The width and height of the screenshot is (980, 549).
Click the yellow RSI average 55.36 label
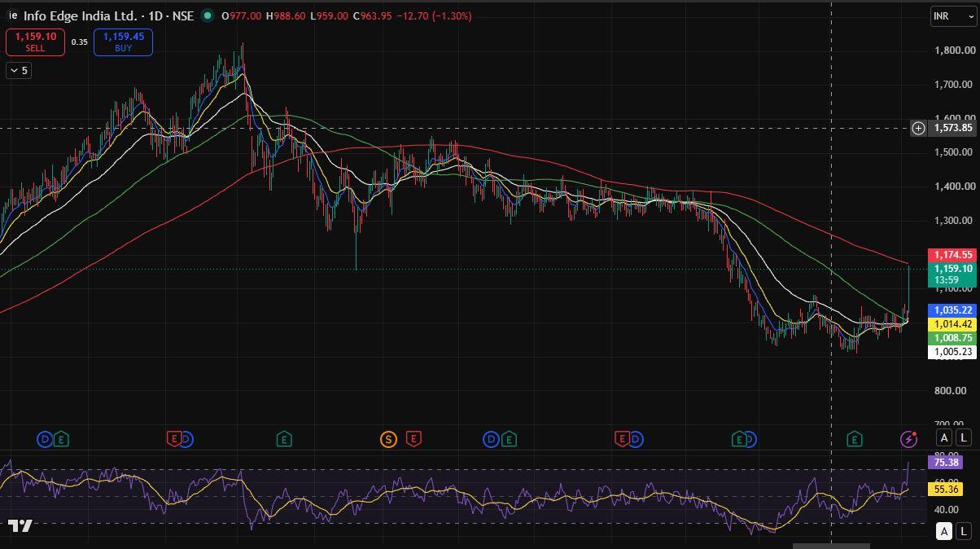coord(946,490)
